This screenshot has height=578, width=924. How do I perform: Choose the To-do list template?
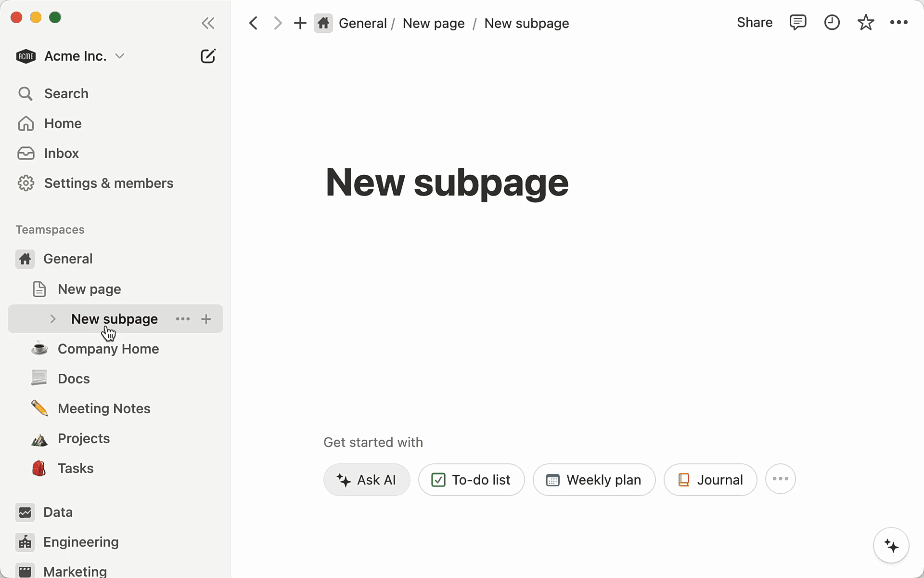pos(471,480)
